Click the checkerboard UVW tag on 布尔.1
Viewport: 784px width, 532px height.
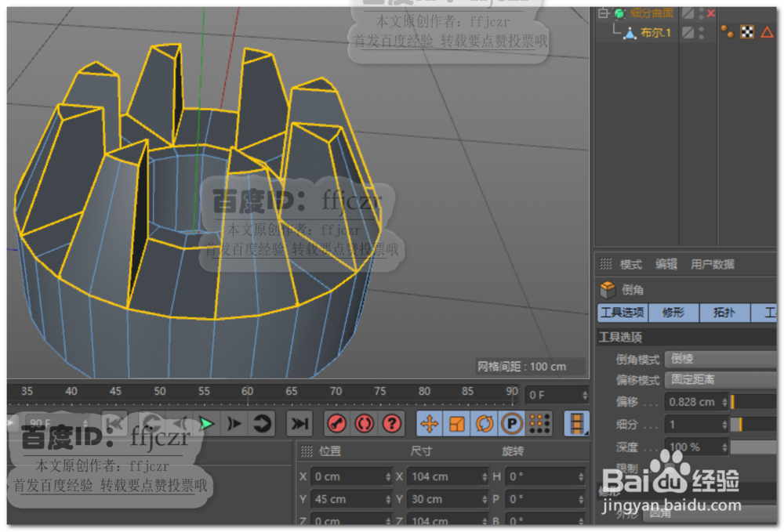747,32
